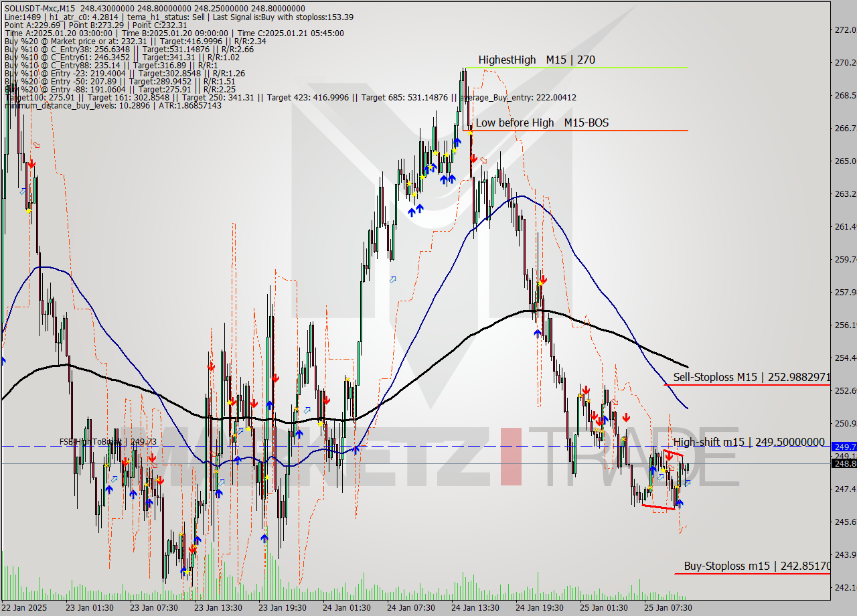Click '23 Jan 13:30' on the time axis
The width and height of the screenshot is (857, 616).
tap(218, 607)
